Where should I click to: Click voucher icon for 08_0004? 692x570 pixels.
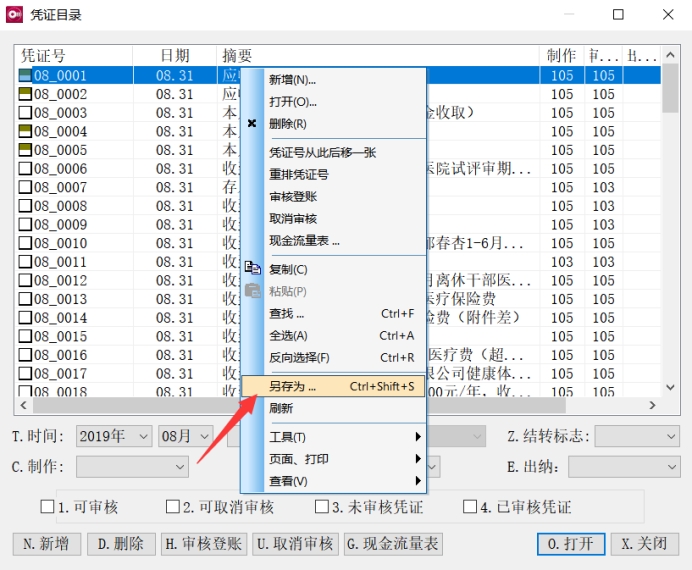click(x=26, y=131)
